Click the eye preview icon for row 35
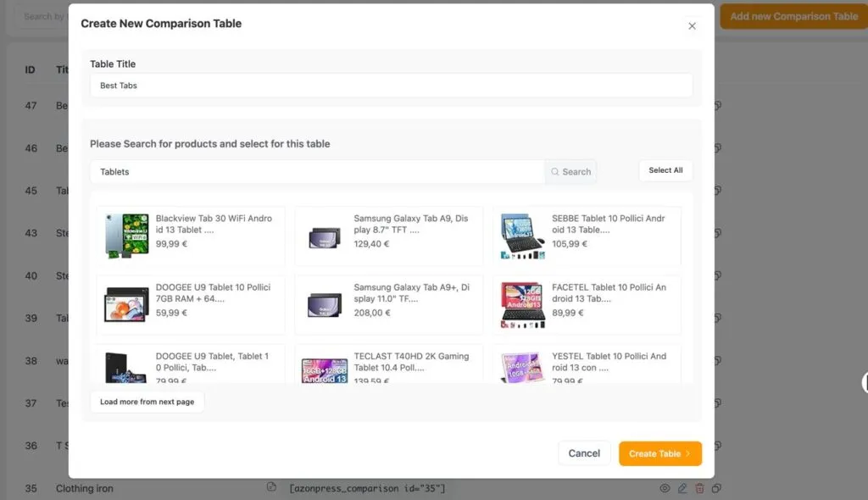 click(665, 488)
